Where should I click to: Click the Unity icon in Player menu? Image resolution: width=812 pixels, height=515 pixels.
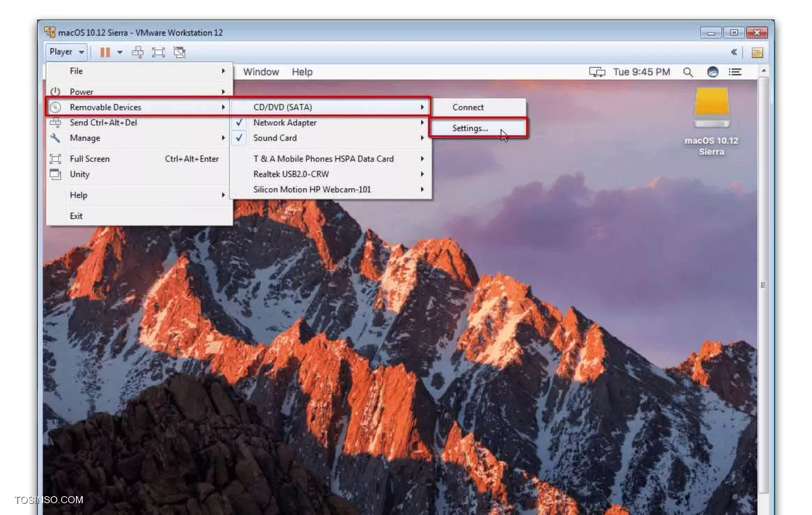[55, 174]
